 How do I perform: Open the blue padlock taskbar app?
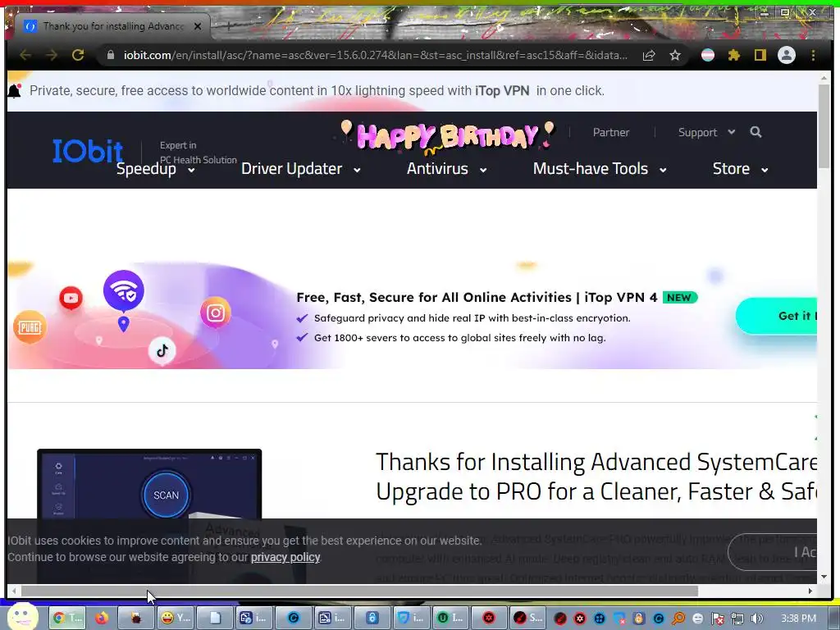click(x=372, y=618)
